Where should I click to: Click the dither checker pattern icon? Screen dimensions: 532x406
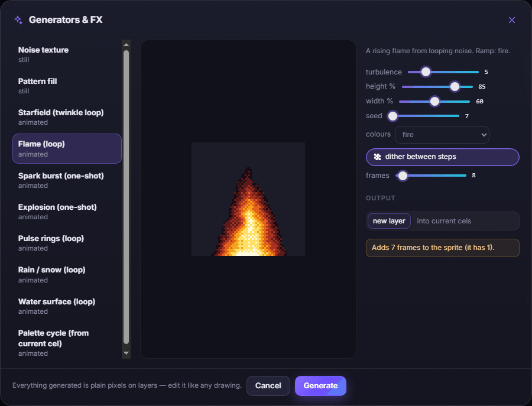coord(377,157)
